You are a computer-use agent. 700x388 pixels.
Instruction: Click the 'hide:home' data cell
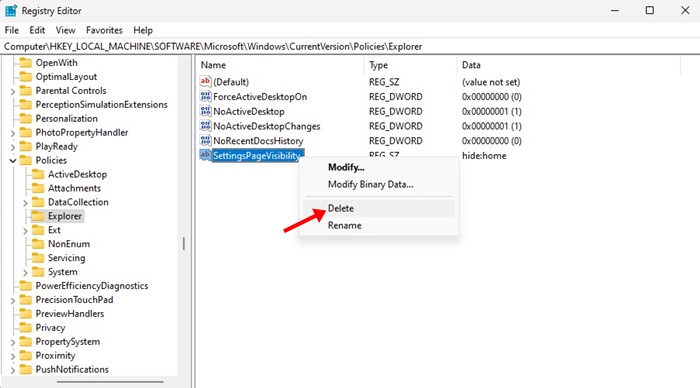484,156
